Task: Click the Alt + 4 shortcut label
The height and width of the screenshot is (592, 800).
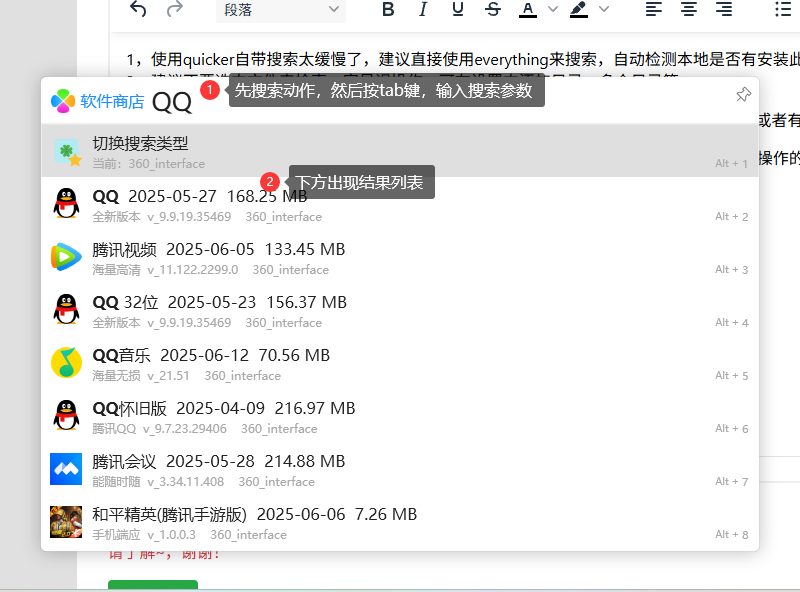Action: click(732, 323)
